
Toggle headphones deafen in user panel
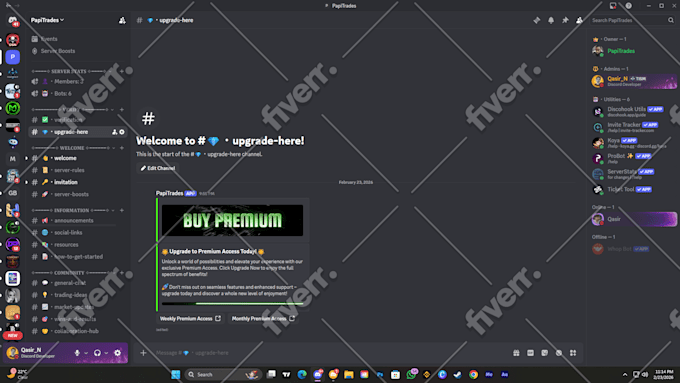pyautogui.click(x=97, y=353)
